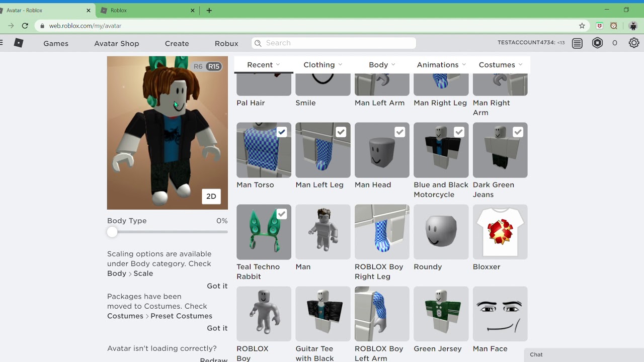Click the Redraw link

pyautogui.click(x=214, y=359)
